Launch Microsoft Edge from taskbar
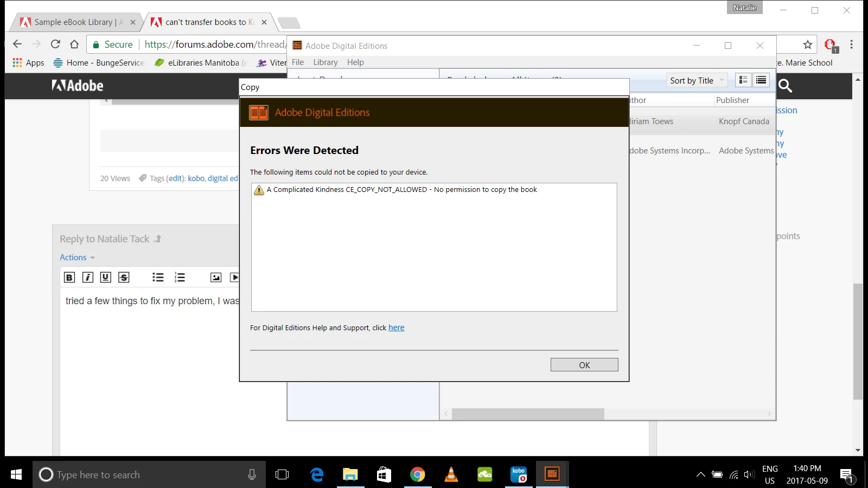 tap(317, 474)
